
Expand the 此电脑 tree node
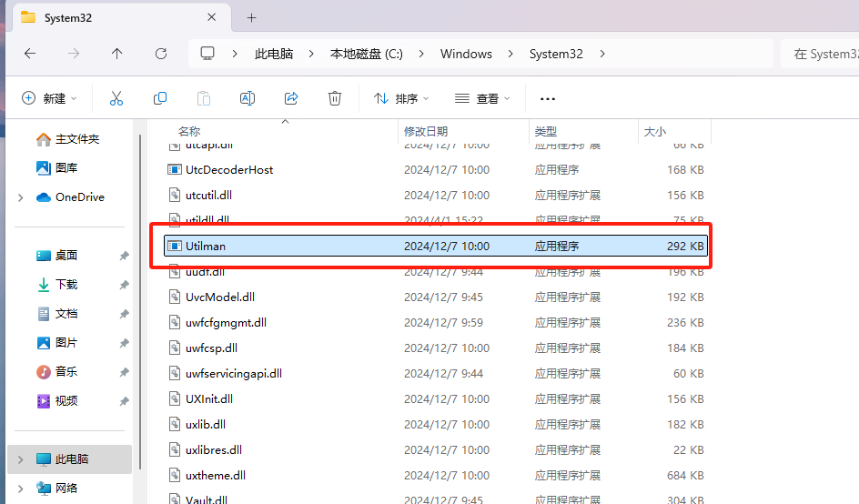coord(21,459)
